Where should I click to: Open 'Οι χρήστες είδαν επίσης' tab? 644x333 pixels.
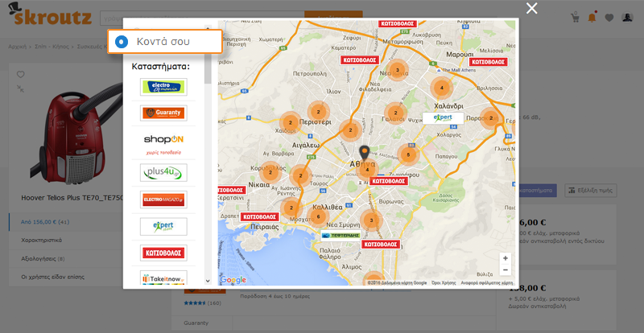click(66, 277)
